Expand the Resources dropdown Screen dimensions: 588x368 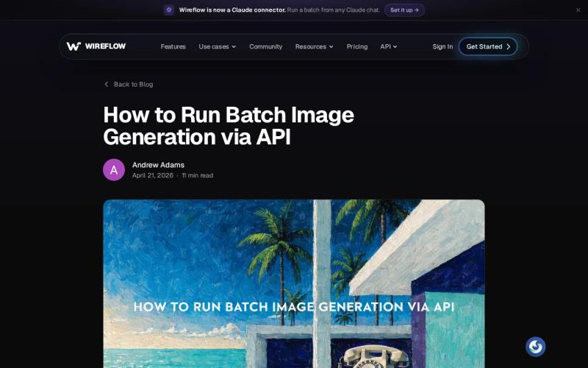(x=314, y=46)
